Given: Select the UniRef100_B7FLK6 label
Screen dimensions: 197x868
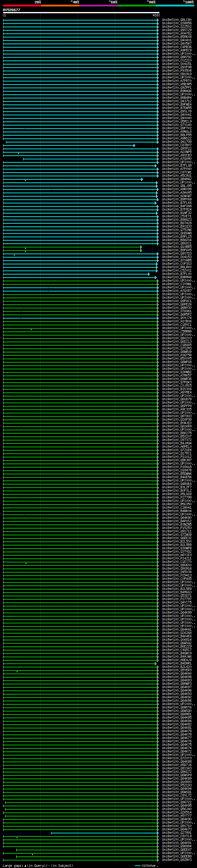Looking at the screenshot, I should coord(176,203).
